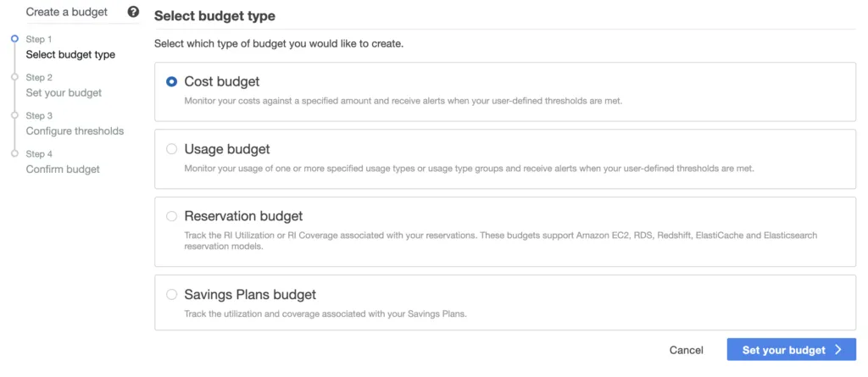Image resolution: width=868 pixels, height=377 pixels.
Task: Click the Step 3 circle indicator
Action: [x=14, y=115]
